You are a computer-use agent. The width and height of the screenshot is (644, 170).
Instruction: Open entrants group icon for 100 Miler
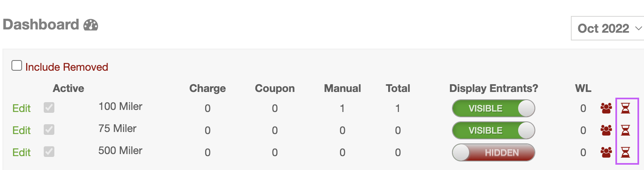click(x=606, y=108)
